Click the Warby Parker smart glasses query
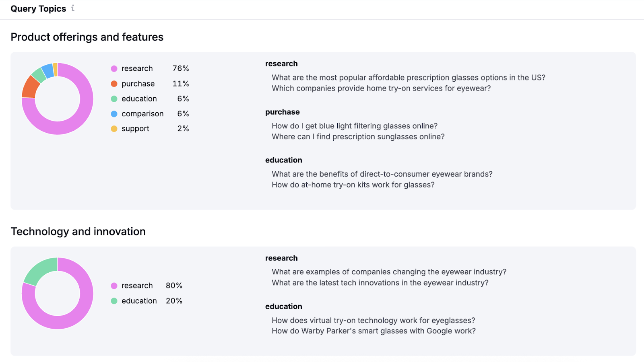The height and width of the screenshot is (362, 644). coord(373,331)
